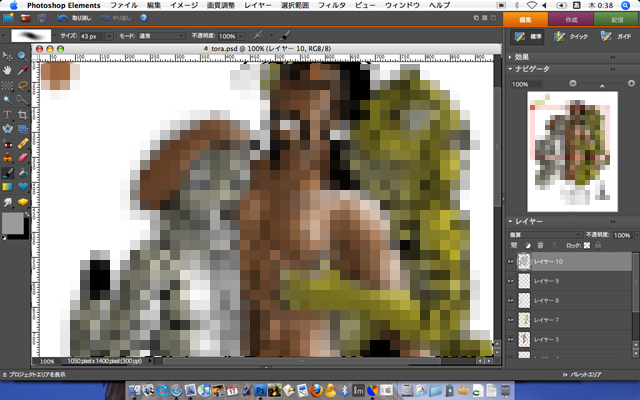Select the yellow Sponge tool
The height and width of the screenshot is (400, 640).
coord(22,202)
